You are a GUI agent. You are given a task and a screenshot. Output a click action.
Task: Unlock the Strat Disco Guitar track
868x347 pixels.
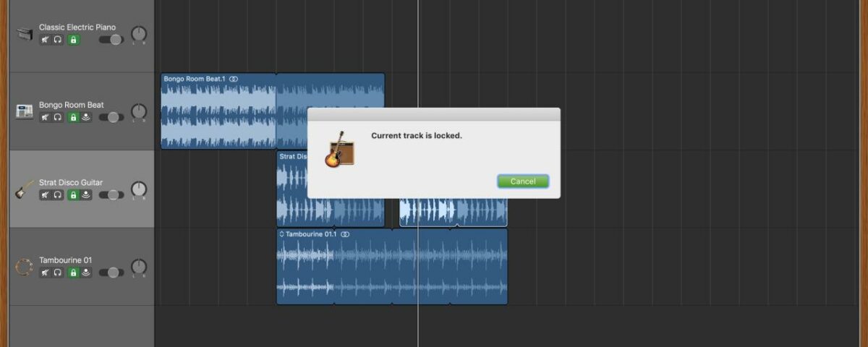click(73, 195)
